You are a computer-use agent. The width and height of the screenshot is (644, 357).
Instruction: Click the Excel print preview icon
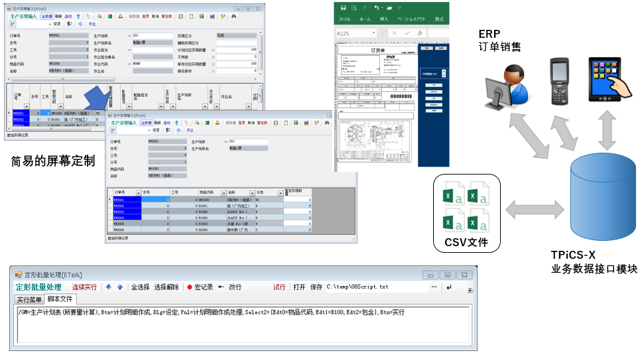tap(354, 8)
